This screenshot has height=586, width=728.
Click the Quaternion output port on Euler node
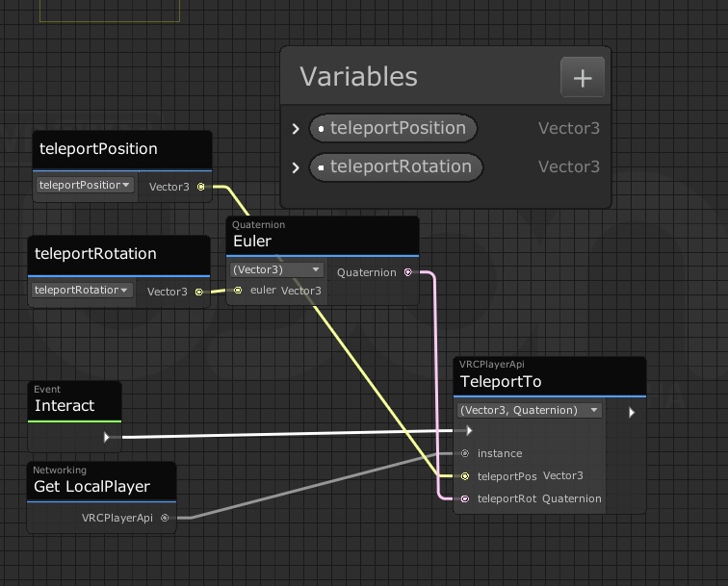pos(408,272)
